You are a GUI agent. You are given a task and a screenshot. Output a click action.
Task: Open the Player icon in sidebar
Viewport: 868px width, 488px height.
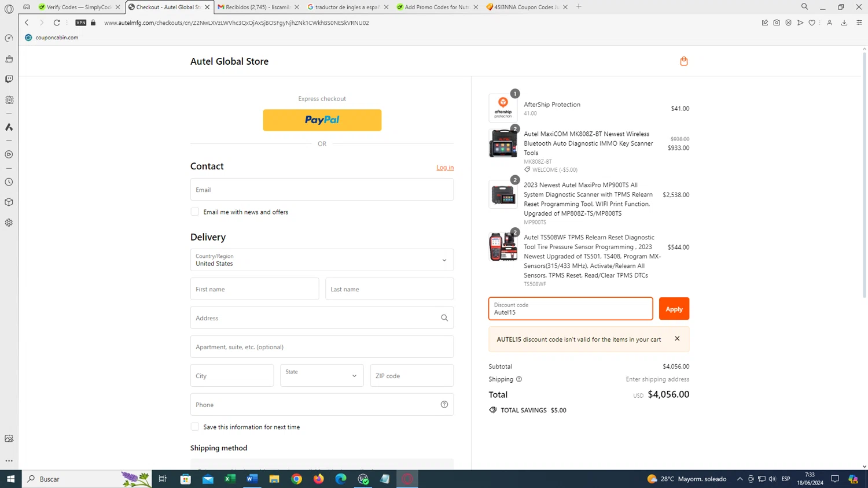pyautogui.click(x=9, y=154)
